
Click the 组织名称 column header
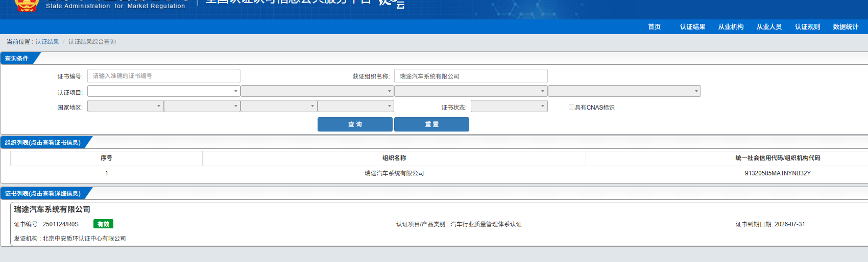pyautogui.click(x=394, y=158)
